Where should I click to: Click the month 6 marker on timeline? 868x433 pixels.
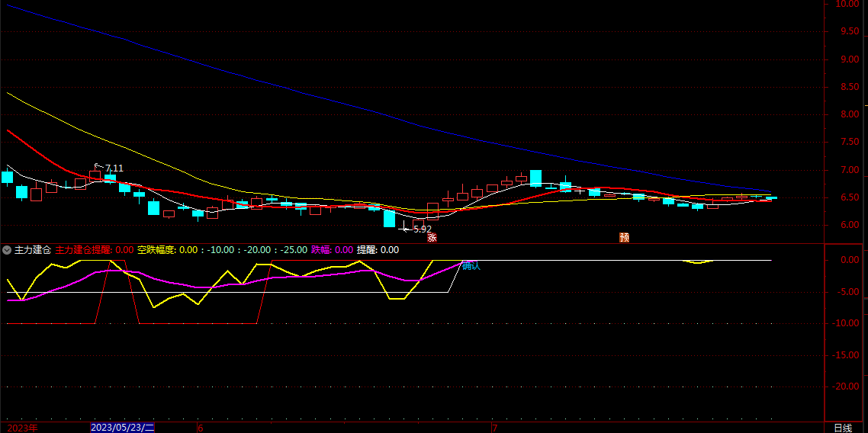tap(201, 428)
